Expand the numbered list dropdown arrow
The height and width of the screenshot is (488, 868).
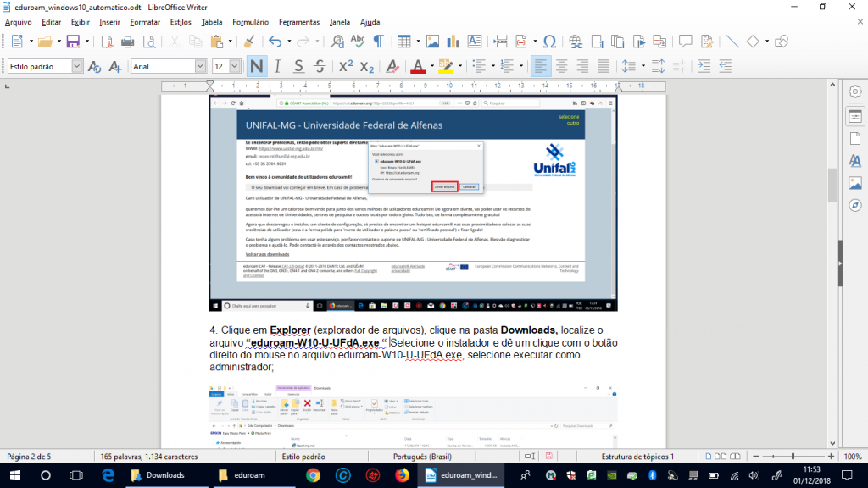[521, 66]
